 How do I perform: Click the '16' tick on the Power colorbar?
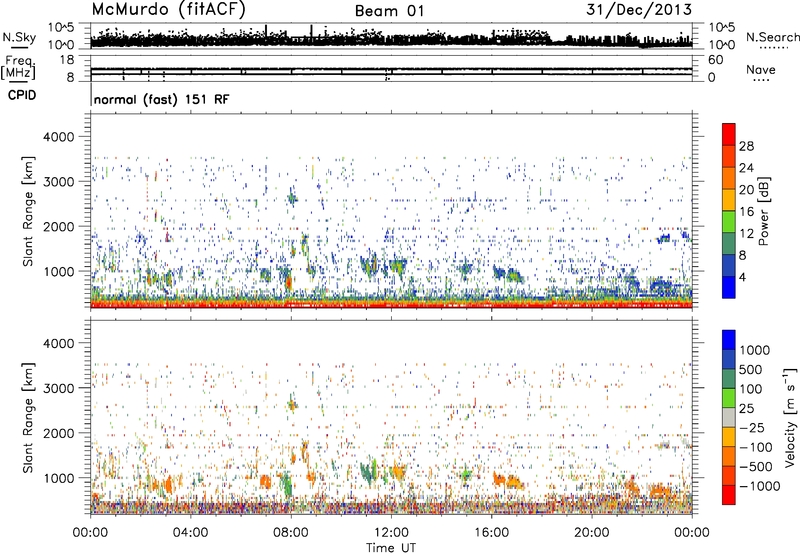click(746, 212)
